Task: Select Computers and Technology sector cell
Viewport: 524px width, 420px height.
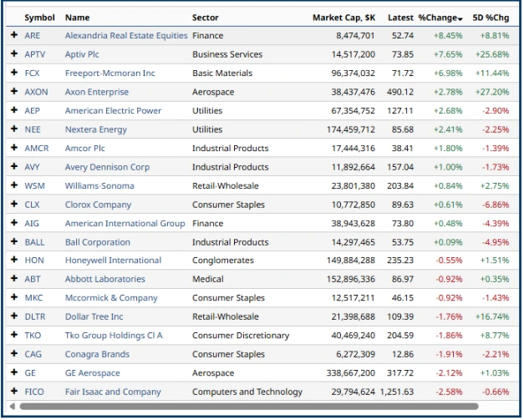Action: (247, 392)
